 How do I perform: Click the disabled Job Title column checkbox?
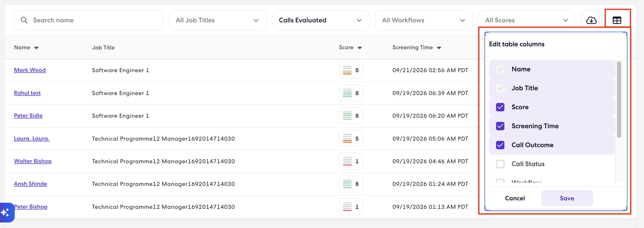pos(500,88)
